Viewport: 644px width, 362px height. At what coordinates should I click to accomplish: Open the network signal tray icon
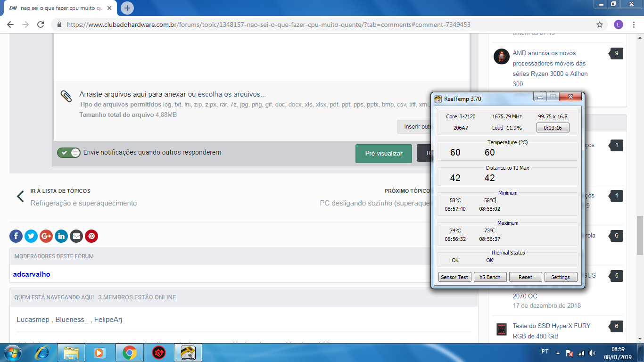click(x=581, y=353)
